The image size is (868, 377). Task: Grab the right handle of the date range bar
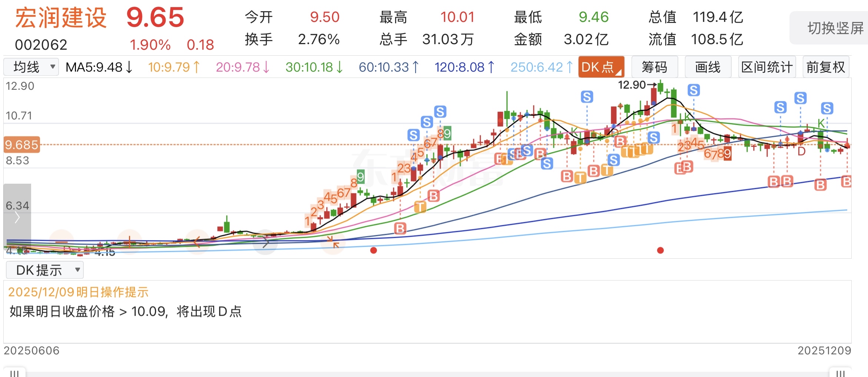(840, 373)
